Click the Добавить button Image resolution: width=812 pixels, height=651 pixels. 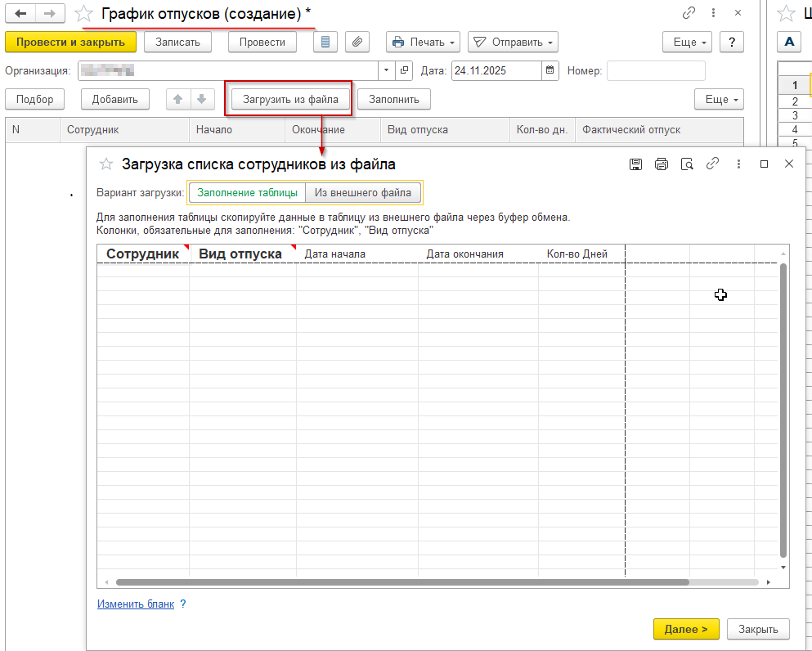point(115,99)
